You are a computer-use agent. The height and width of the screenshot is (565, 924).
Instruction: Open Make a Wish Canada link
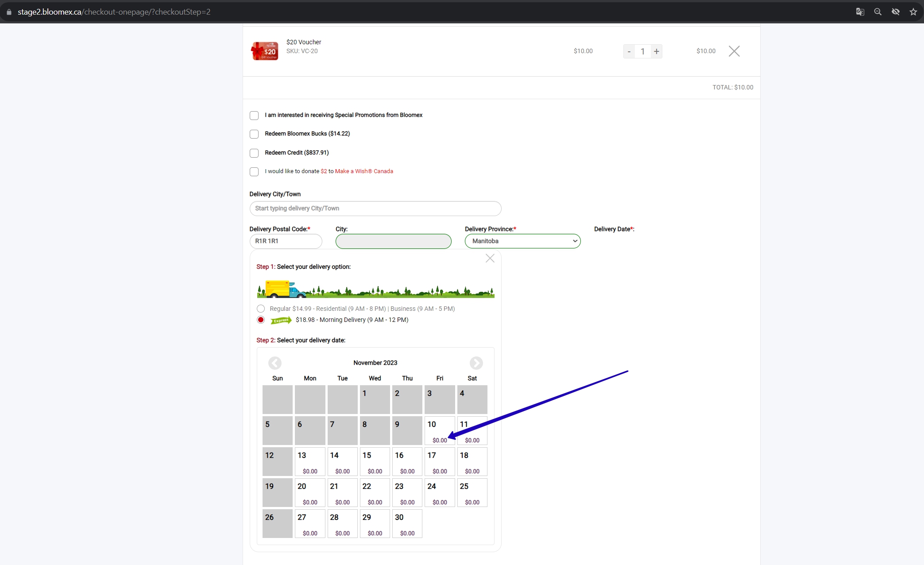point(364,171)
